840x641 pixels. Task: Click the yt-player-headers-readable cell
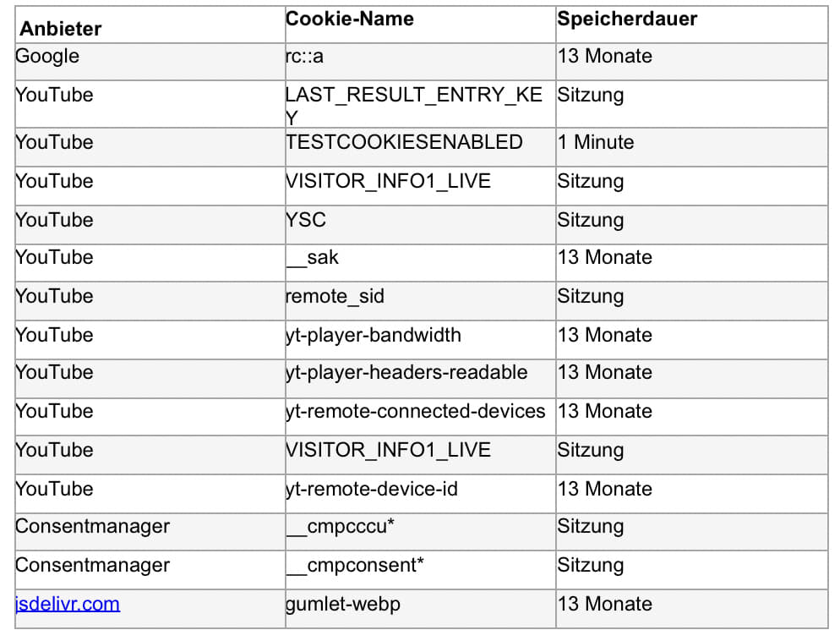coord(406,372)
